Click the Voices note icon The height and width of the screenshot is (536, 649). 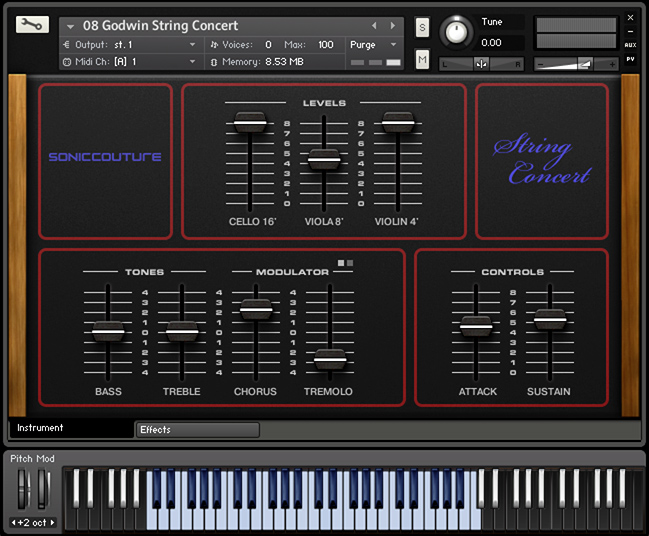tap(214, 45)
